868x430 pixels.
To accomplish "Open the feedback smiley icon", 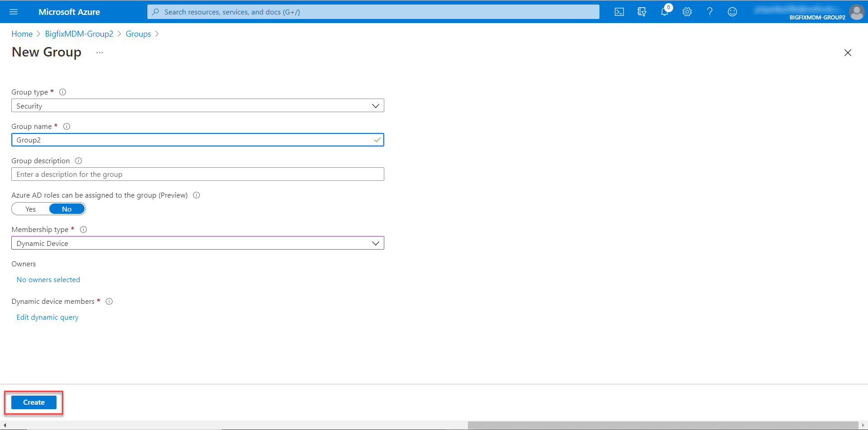I will [x=732, y=12].
